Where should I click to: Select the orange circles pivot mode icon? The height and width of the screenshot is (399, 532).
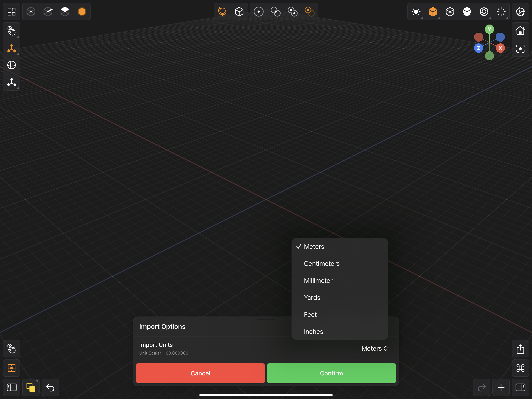coord(309,12)
